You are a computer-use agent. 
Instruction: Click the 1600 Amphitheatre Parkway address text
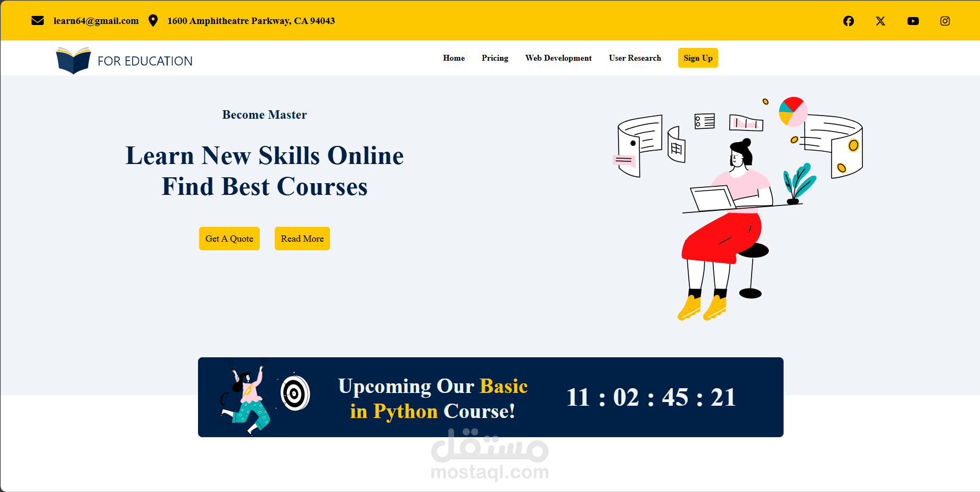click(x=251, y=21)
